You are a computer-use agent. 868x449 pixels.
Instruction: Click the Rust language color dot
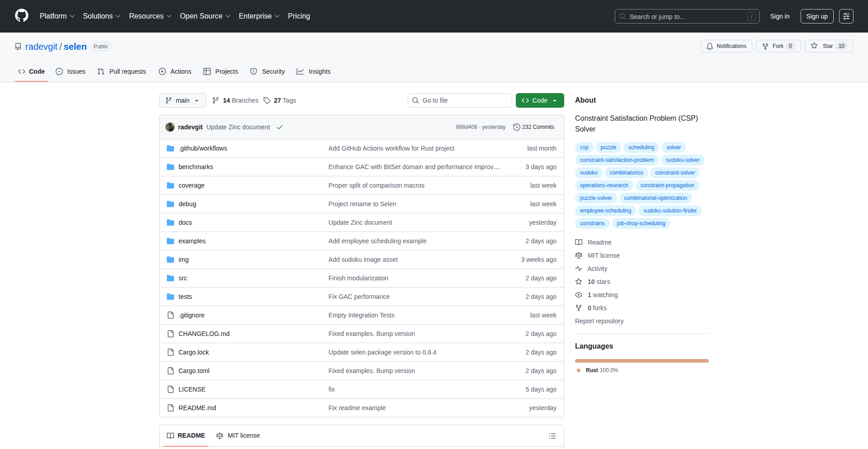tap(579, 370)
